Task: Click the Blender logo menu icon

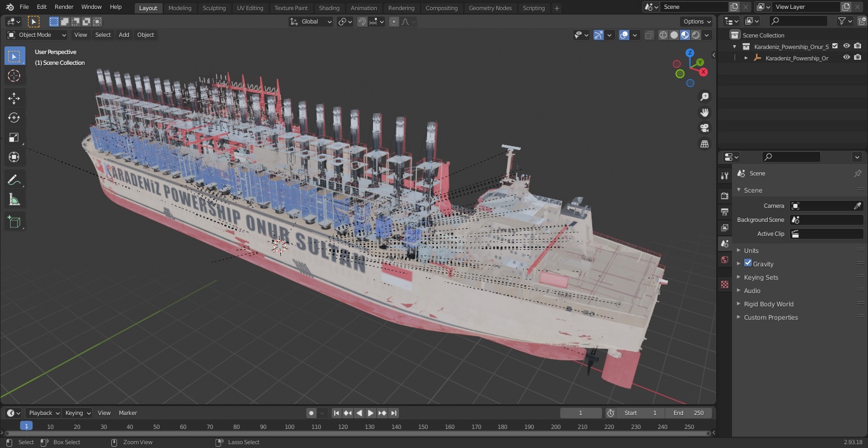Action: pyautogui.click(x=10, y=7)
